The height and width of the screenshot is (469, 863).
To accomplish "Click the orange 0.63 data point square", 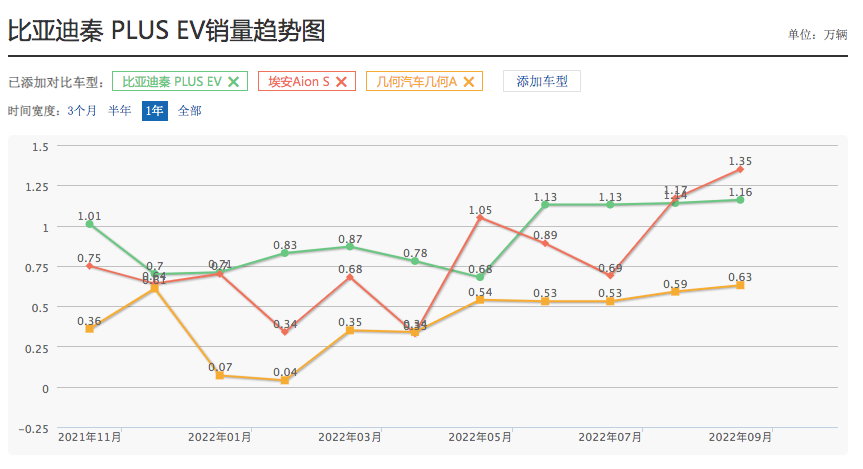I will click(740, 285).
